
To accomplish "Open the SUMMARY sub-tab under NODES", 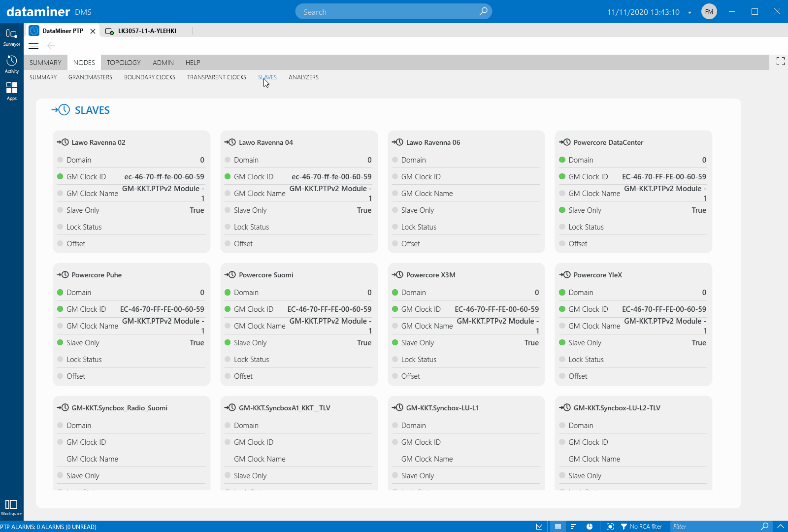I will 43,77.
